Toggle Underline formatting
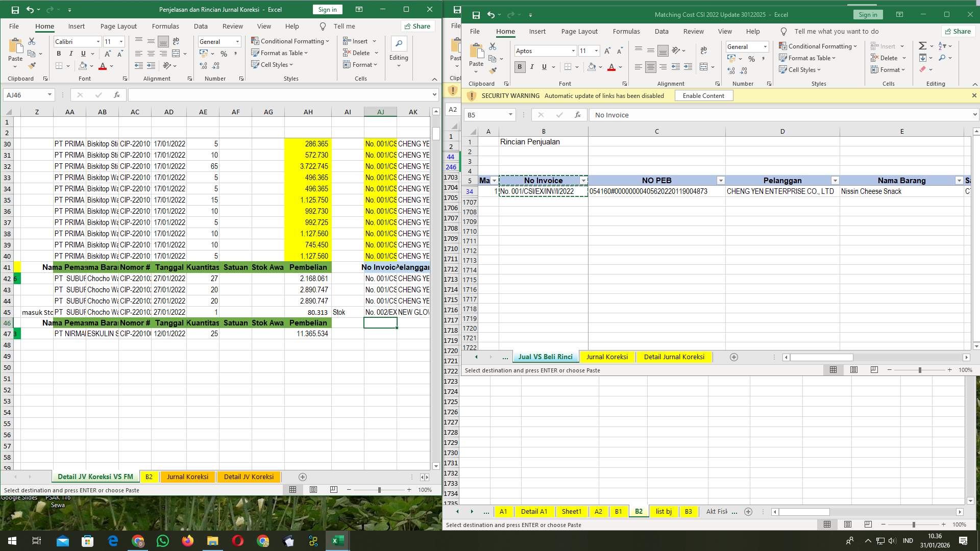Viewport: 980px width, 551px height. 544,67
